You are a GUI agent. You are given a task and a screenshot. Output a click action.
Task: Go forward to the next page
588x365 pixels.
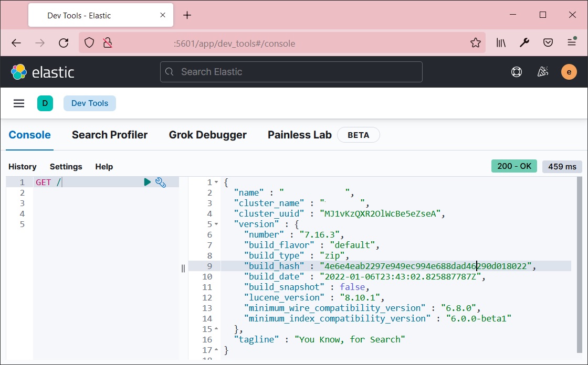(40, 43)
